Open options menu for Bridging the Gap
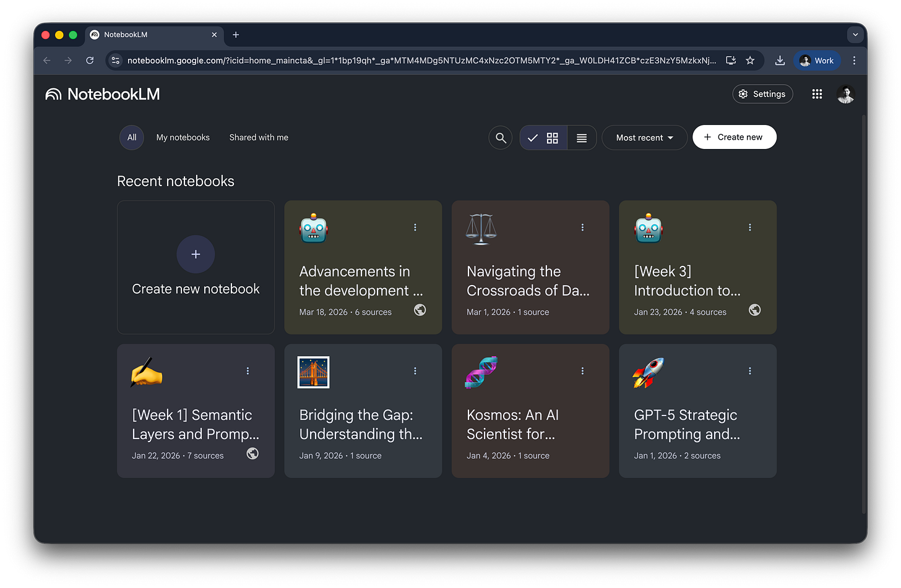The height and width of the screenshot is (588, 901). (415, 371)
